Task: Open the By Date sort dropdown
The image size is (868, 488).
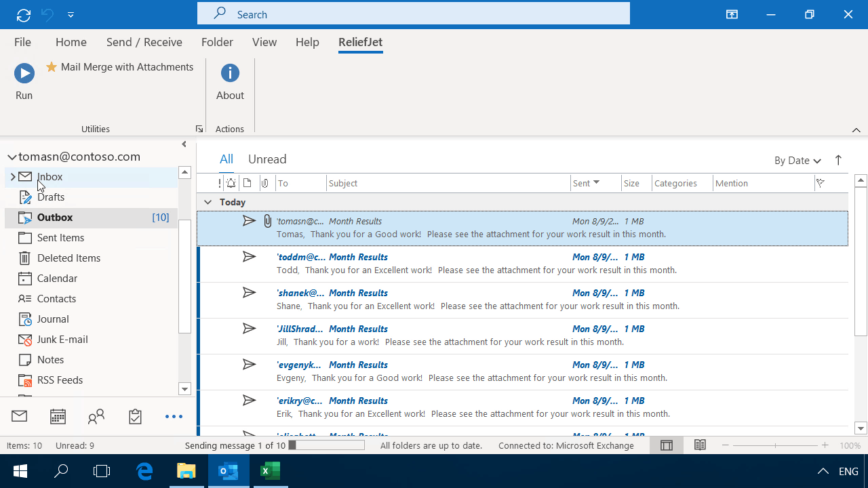Action: [797, 160]
